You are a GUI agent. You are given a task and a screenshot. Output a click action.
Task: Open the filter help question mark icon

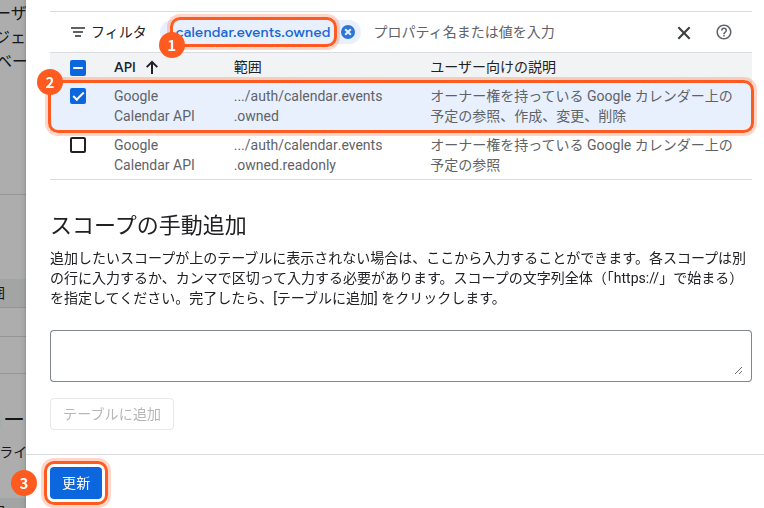[724, 32]
